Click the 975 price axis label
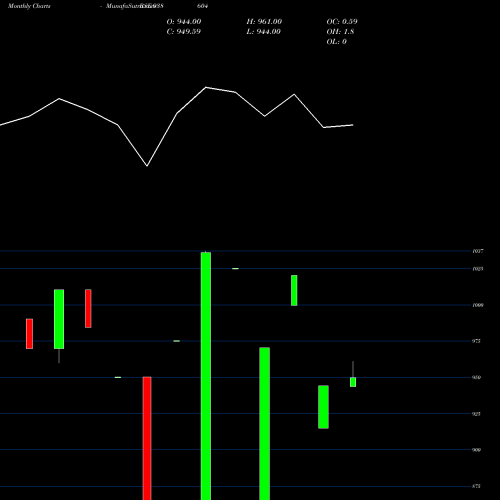Image resolution: width=500 pixels, height=500 pixels. pyautogui.click(x=476, y=341)
